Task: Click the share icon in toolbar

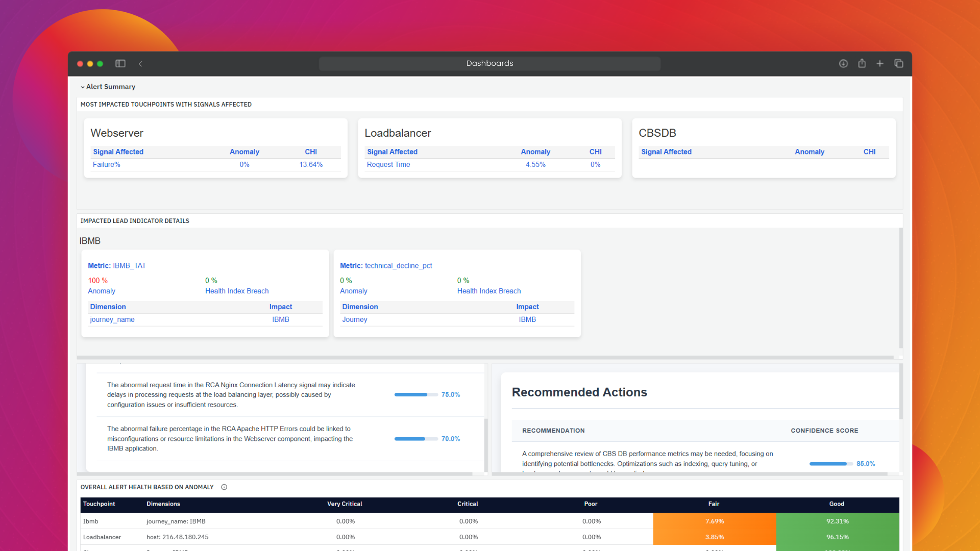Action: pyautogui.click(x=862, y=64)
